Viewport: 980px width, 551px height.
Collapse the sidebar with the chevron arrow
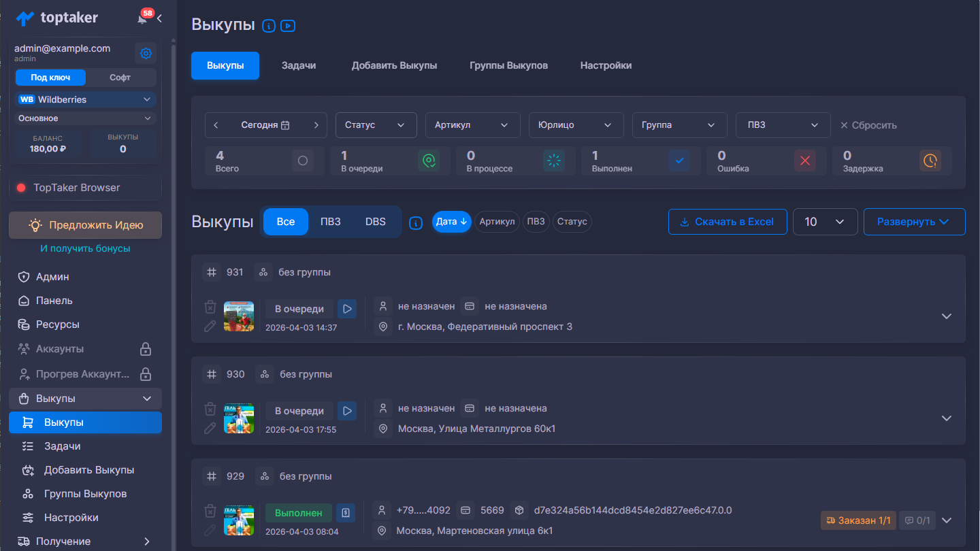tap(160, 18)
